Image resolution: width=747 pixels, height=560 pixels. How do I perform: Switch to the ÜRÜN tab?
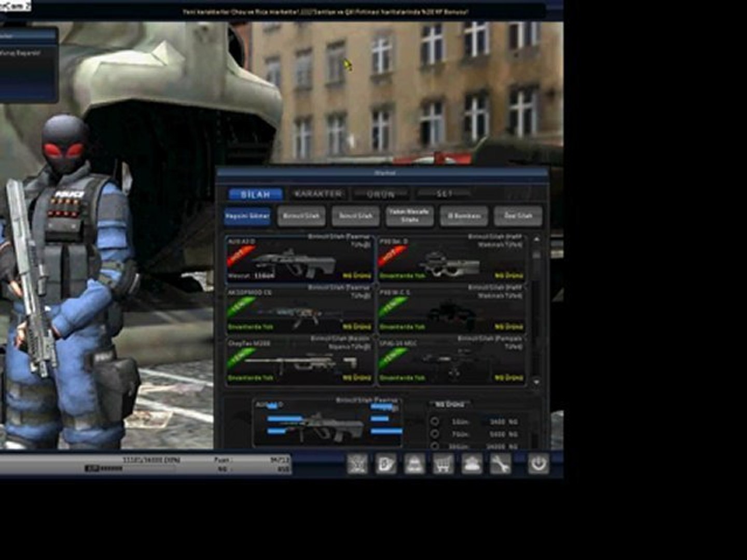(381, 194)
